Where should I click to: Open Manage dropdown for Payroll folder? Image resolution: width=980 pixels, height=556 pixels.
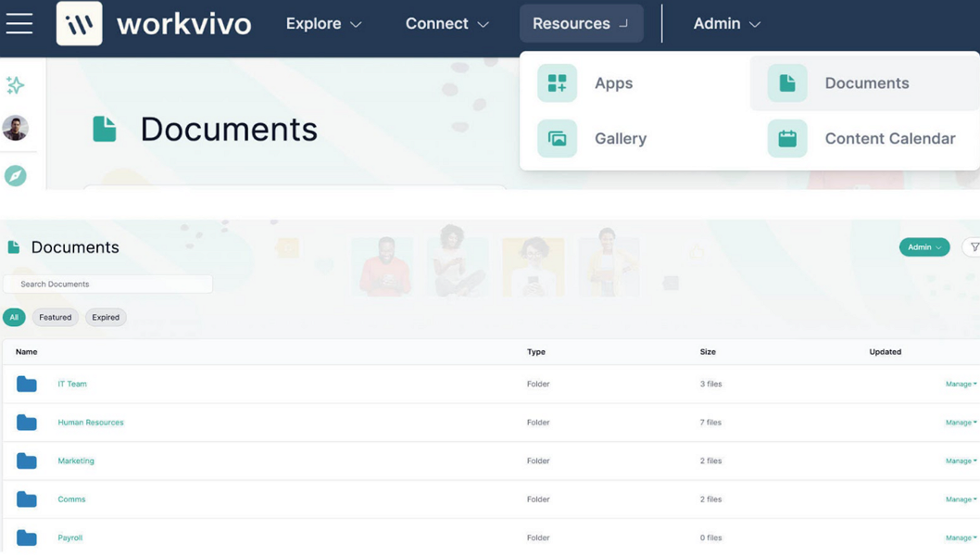point(961,537)
